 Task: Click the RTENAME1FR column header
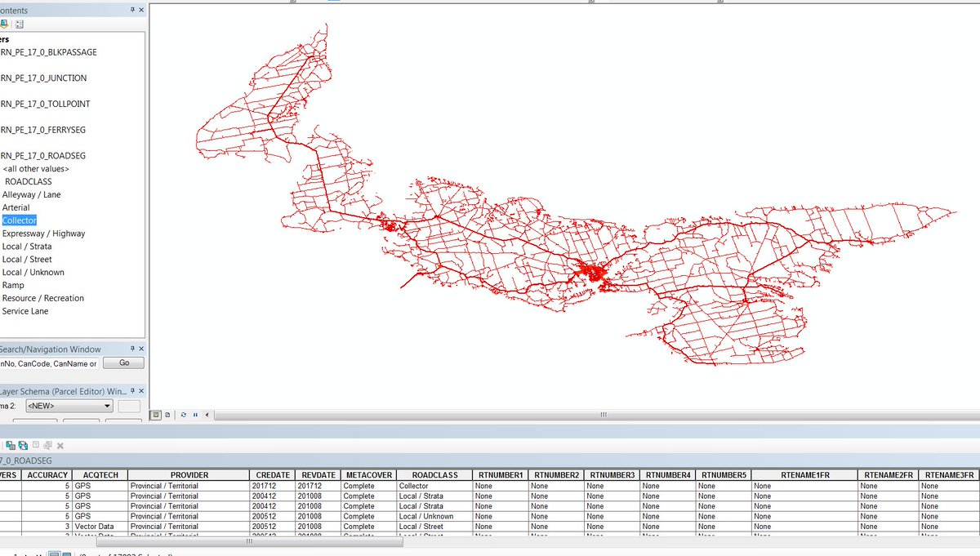click(x=804, y=475)
